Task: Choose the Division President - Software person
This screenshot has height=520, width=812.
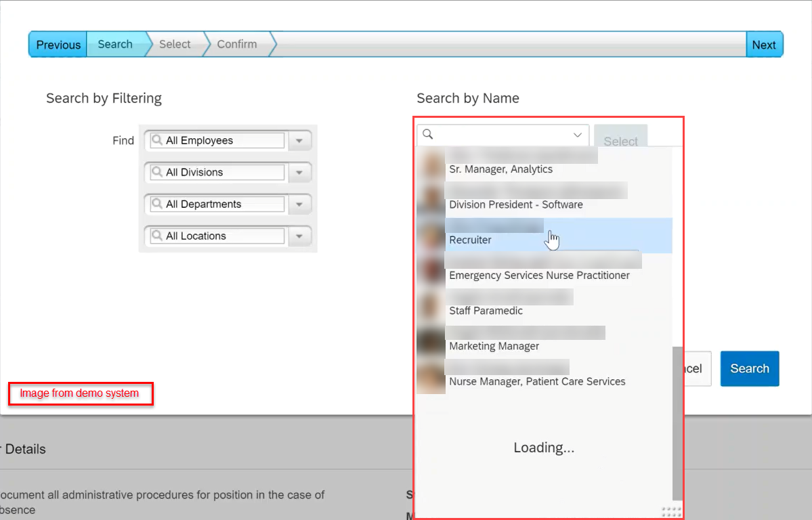Action: [544, 198]
